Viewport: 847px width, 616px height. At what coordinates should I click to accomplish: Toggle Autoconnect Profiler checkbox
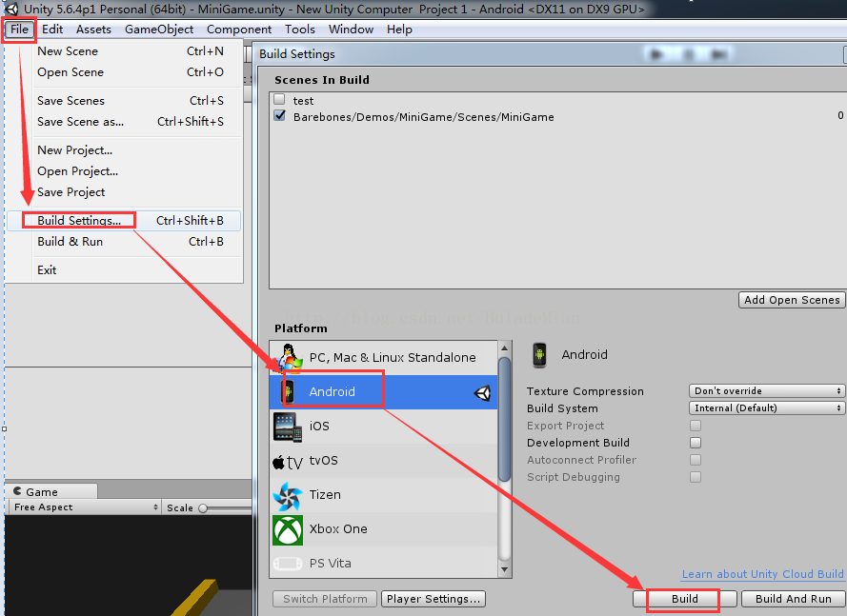click(696, 460)
